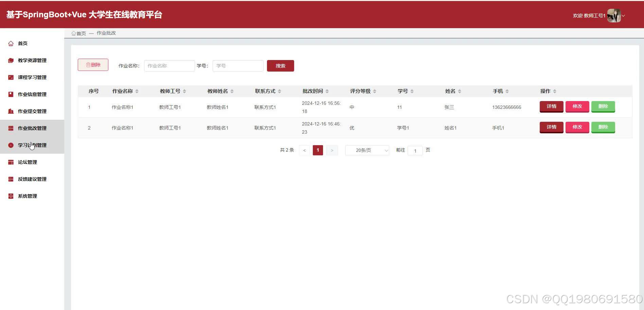Expand the user menu chevron beside 教师工号1
Viewport: 644px width, 310px height.
(624, 16)
